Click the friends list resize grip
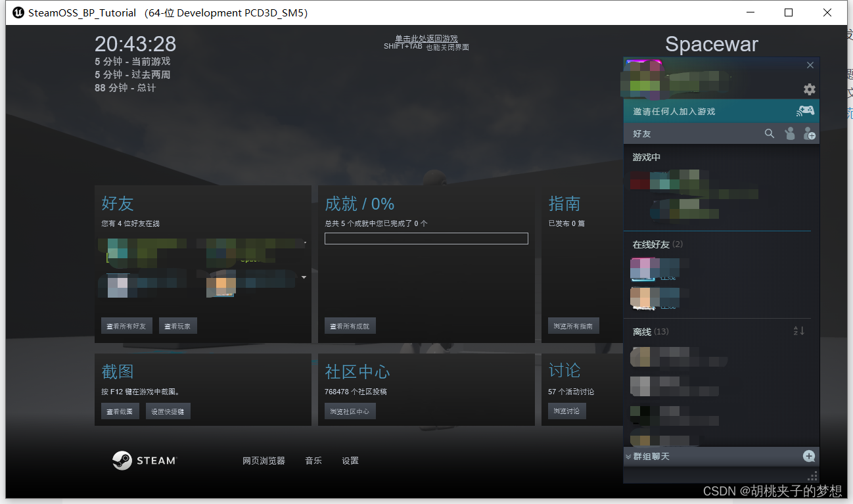The width and height of the screenshot is (853, 504). click(x=812, y=476)
